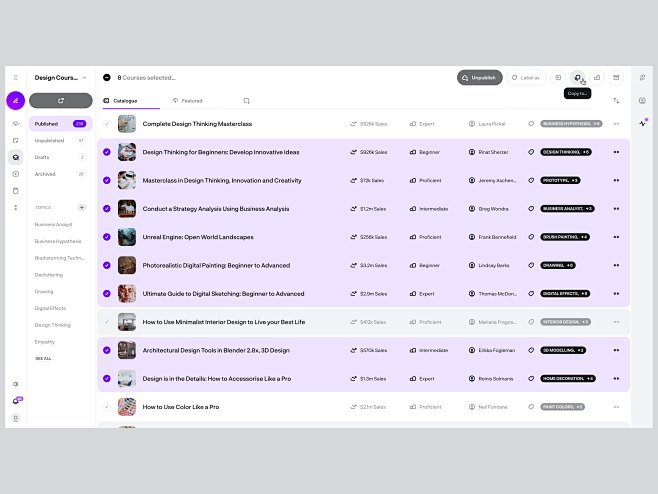The width and height of the screenshot is (658, 494).
Task: Open the Label as dropdown
Action: [525, 77]
